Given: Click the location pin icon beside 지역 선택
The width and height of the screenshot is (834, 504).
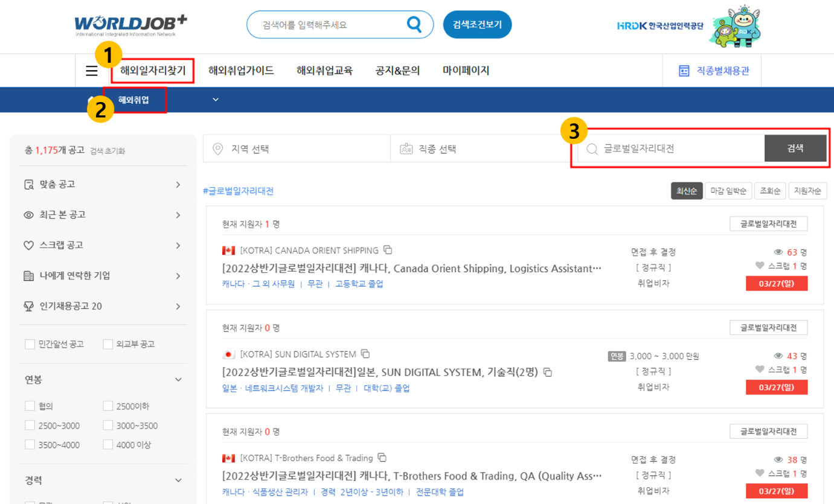Looking at the screenshot, I should [x=218, y=148].
